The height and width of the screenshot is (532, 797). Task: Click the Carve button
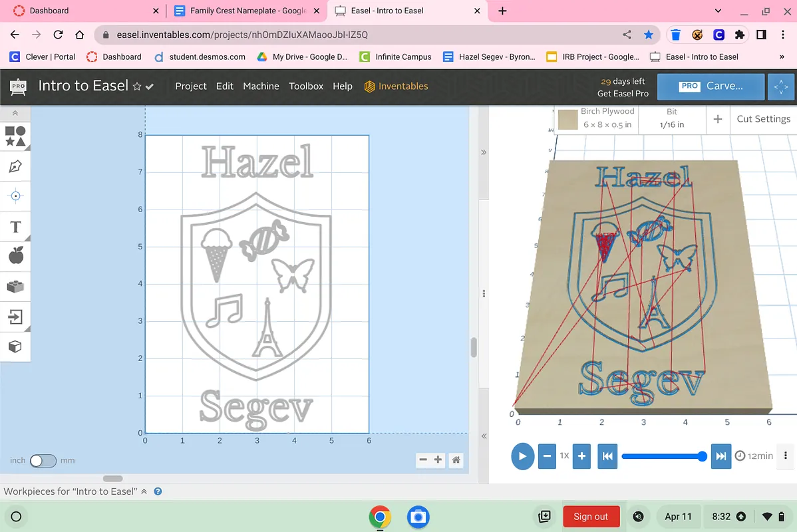(710, 86)
